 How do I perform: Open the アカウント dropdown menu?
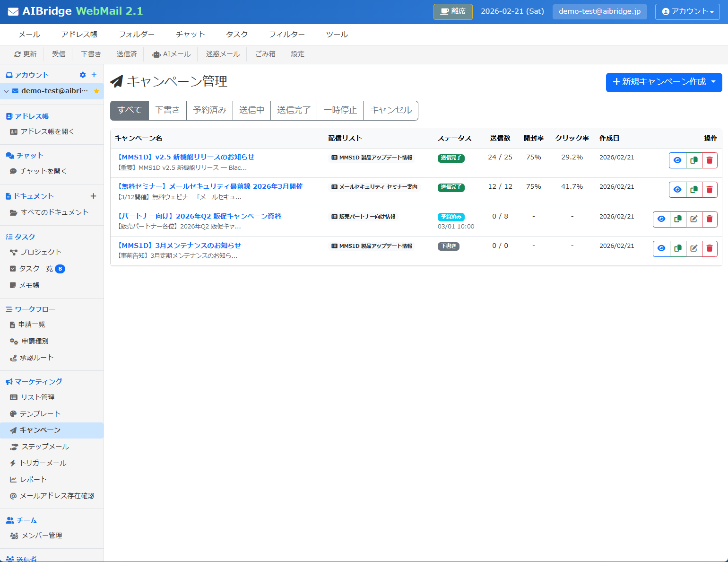pos(687,12)
